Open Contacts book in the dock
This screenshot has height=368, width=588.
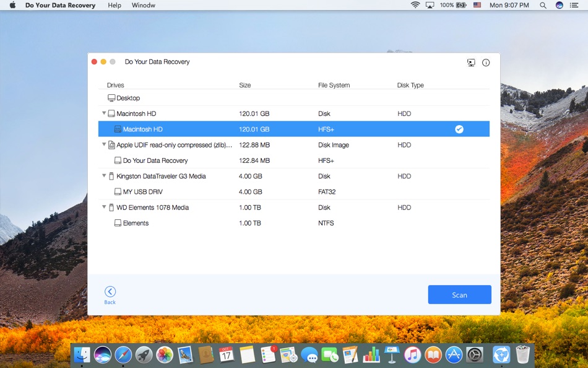[x=205, y=354]
